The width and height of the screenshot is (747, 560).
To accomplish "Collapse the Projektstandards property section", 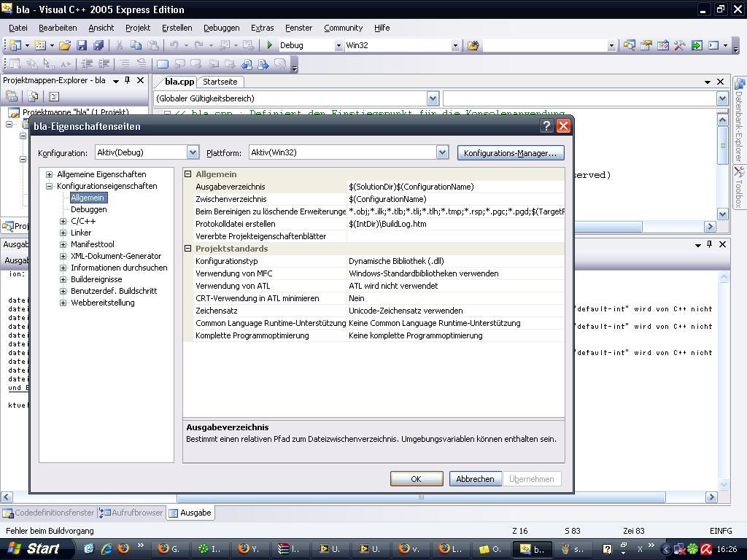I will [188, 249].
